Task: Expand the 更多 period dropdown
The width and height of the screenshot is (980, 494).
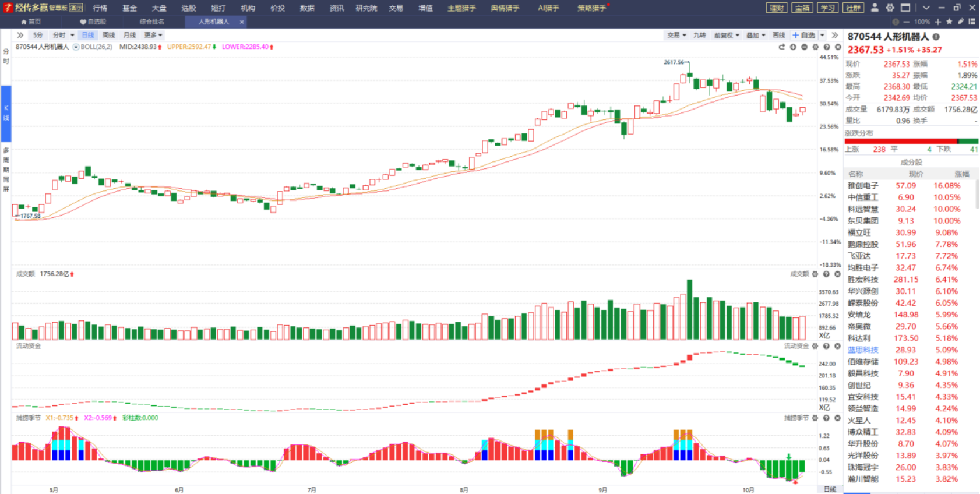Action: pyautogui.click(x=153, y=35)
